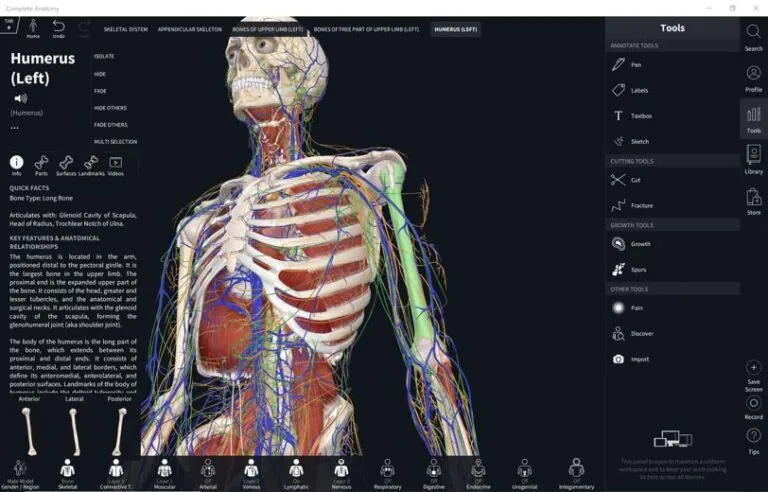The image size is (768, 492).
Task: Play the Humerus pronunciation audio
Action: (x=20, y=98)
